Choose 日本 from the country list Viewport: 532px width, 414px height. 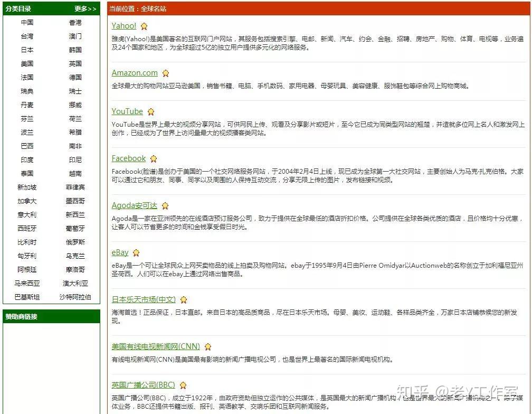click(x=27, y=50)
